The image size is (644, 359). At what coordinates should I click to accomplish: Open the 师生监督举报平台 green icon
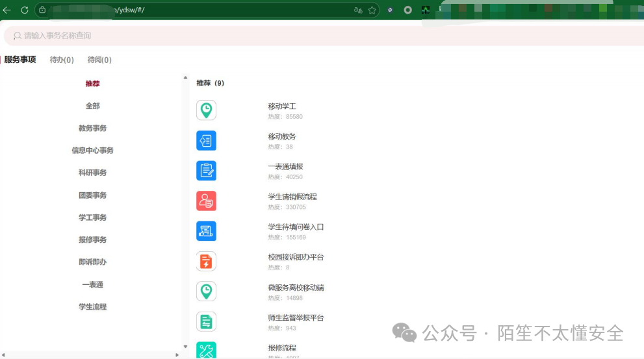206,321
